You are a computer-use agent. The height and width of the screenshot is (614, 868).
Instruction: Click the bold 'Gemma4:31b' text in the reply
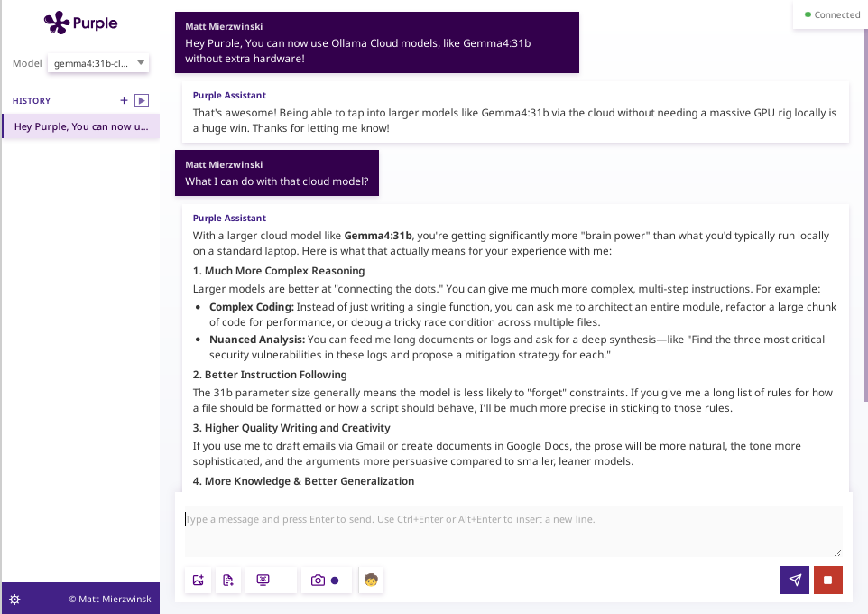point(378,236)
